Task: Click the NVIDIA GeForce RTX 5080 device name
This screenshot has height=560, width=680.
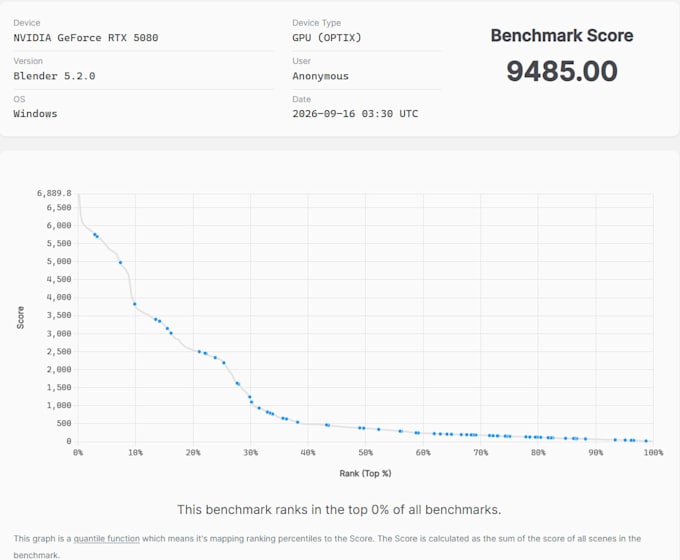Action: pos(86,38)
